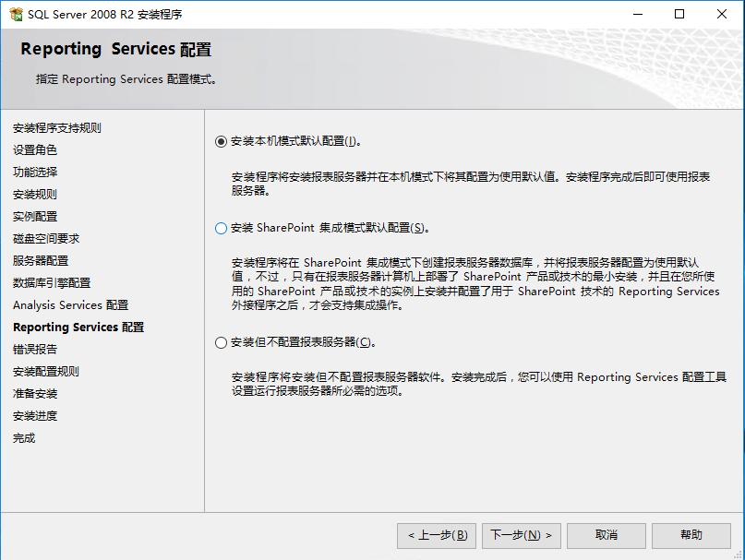The image size is (745, 560).
Task: View 磁盘空间要求 step
Action: click(46, 236)
